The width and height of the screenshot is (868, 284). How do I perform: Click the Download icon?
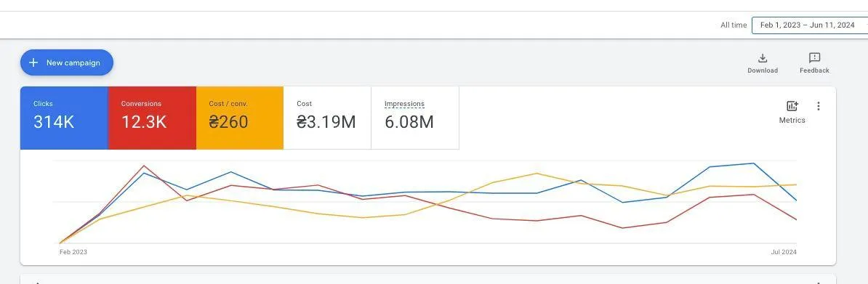763,58
